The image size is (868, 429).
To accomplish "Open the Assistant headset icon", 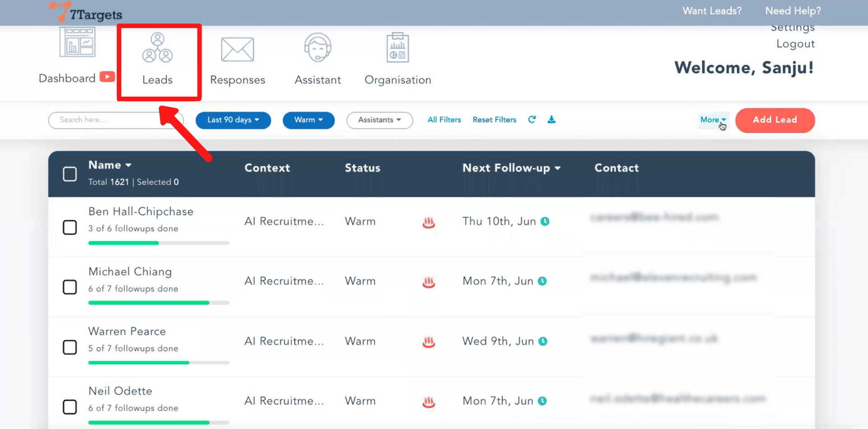I will 318,47.
